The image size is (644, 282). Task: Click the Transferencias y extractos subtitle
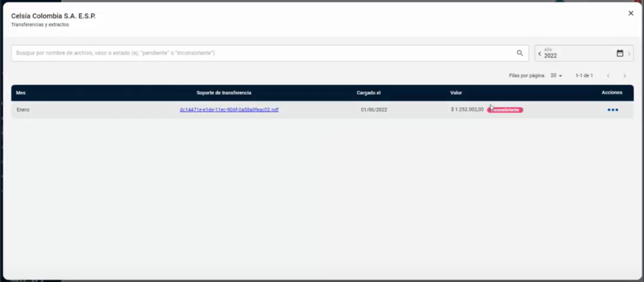40,25
